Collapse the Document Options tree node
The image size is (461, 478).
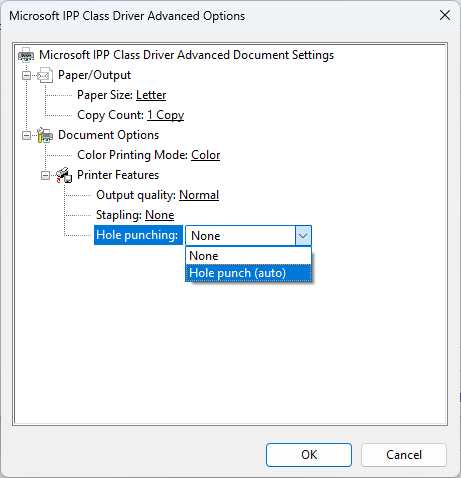(26, 135)
